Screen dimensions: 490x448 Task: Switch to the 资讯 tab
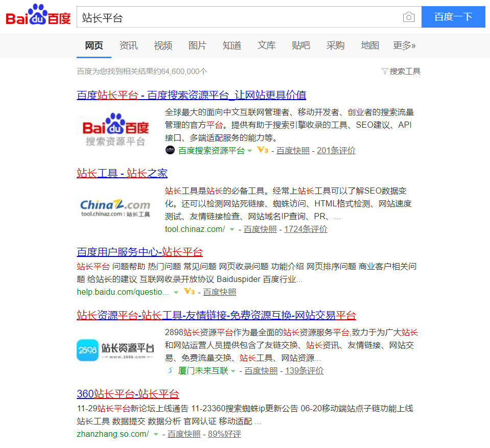coord(128,45)
